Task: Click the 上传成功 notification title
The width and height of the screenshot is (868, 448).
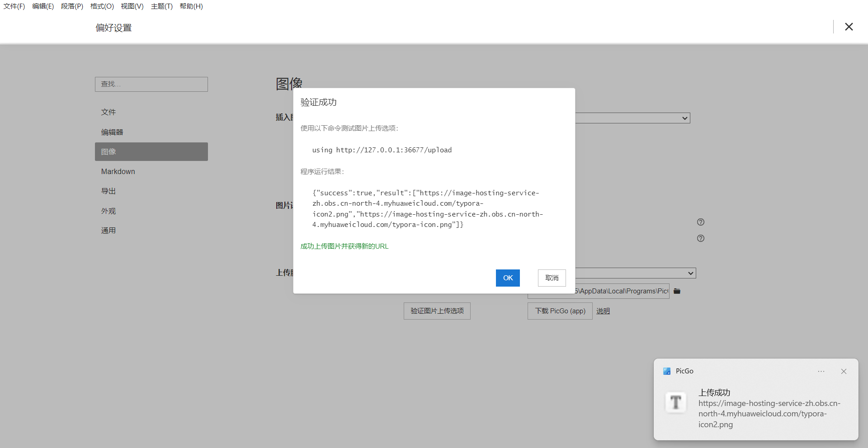Action: pos(714,392)
